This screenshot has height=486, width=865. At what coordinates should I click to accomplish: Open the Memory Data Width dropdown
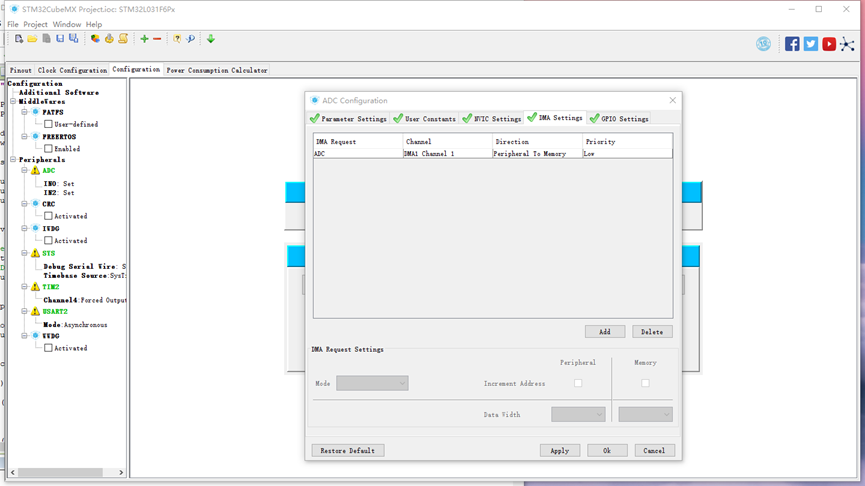tap(645, 414)
